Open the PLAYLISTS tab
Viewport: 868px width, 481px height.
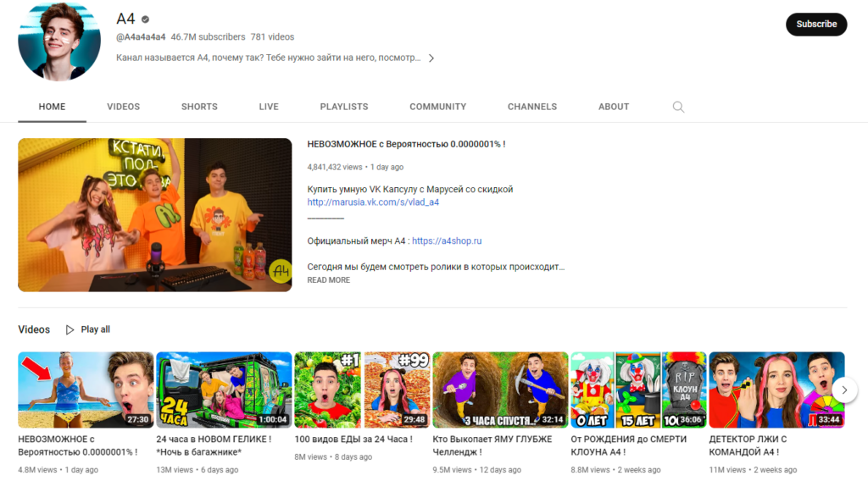pyautogui.click(x=344, y=107)
